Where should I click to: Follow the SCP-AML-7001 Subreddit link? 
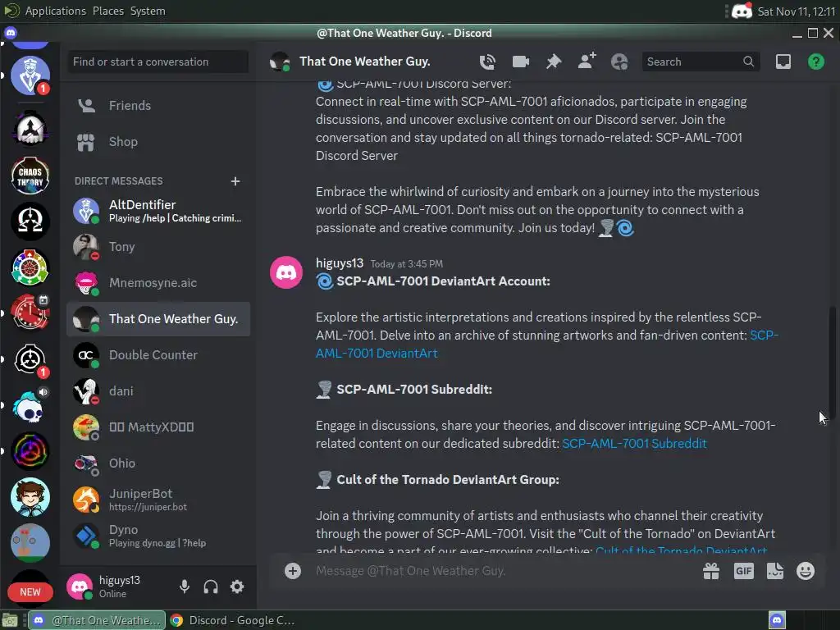pos(634,444)
